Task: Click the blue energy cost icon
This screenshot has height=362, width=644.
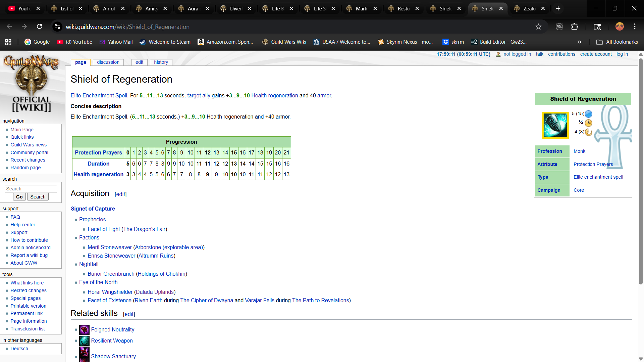Action: click(588, 114)
